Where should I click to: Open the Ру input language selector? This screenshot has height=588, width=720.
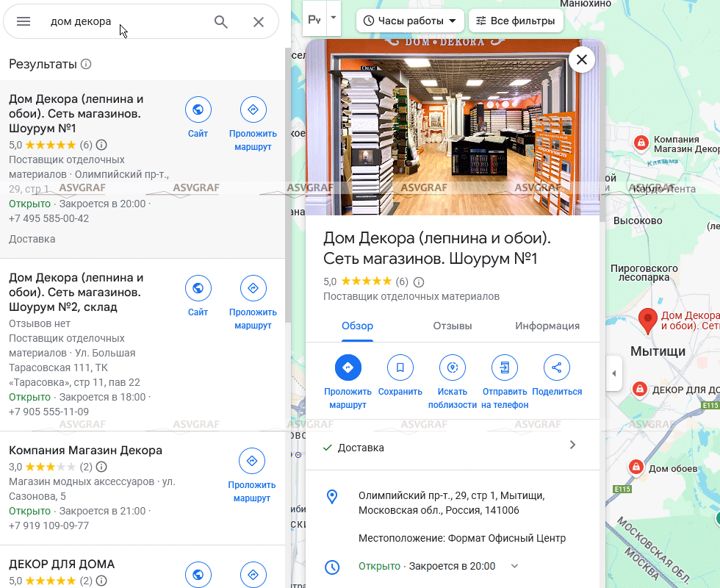pos(314,19)
